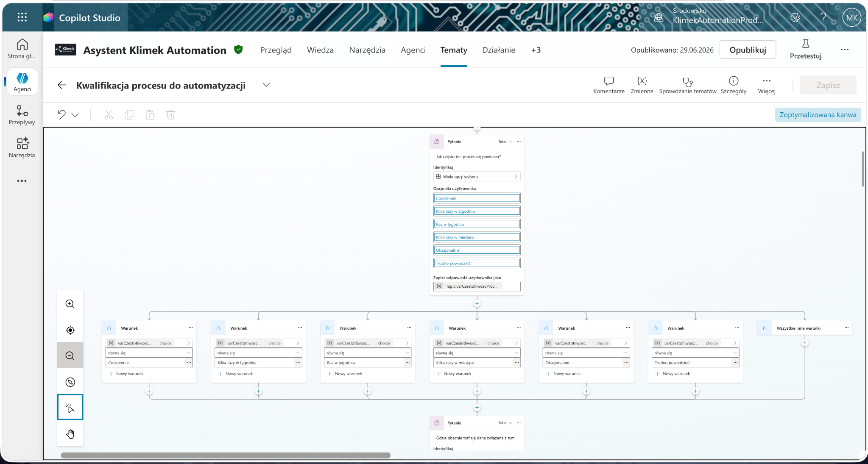
Task: Open Przepływy in left sidebar
Action: (22, 115)
